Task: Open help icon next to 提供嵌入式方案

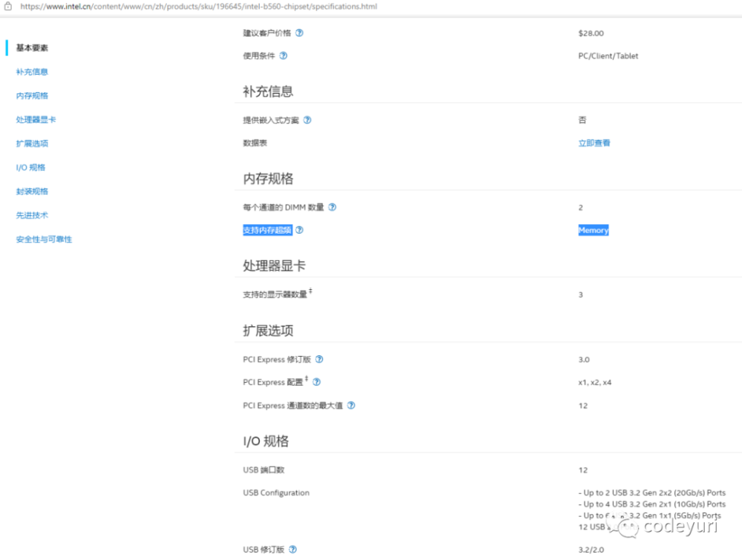Action: click(308, 120)
